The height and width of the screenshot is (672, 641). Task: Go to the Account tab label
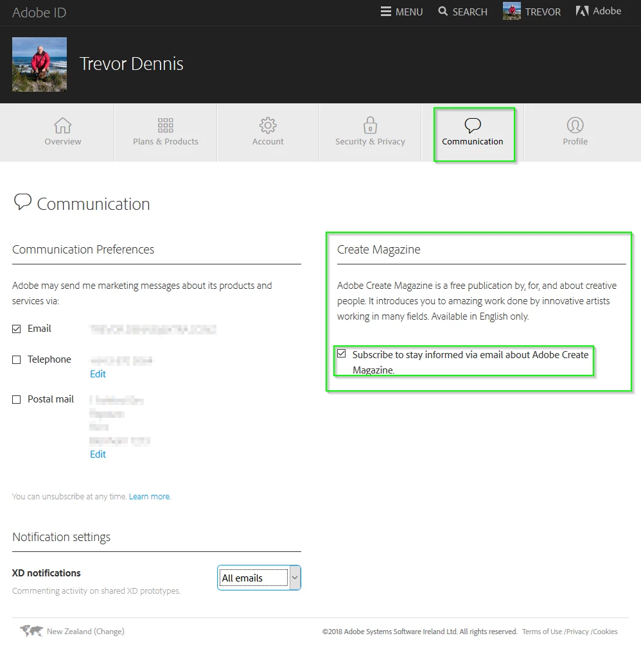tap(268, 141)
